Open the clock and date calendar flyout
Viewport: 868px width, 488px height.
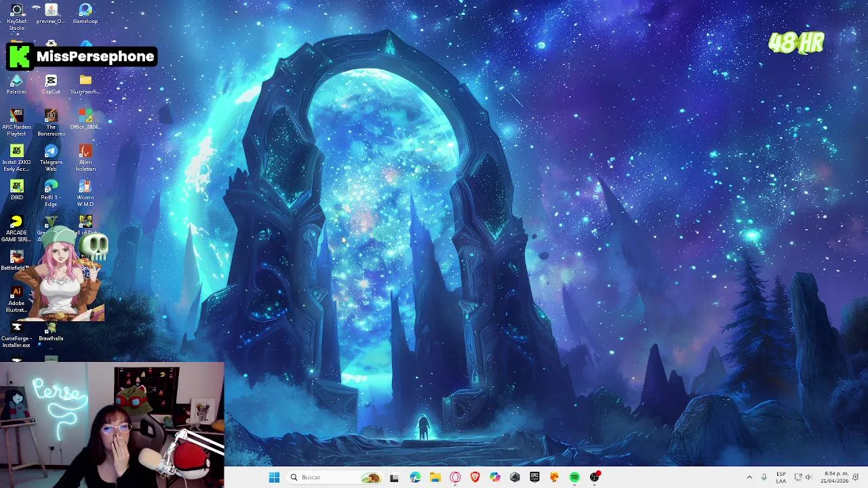point(834,477)
